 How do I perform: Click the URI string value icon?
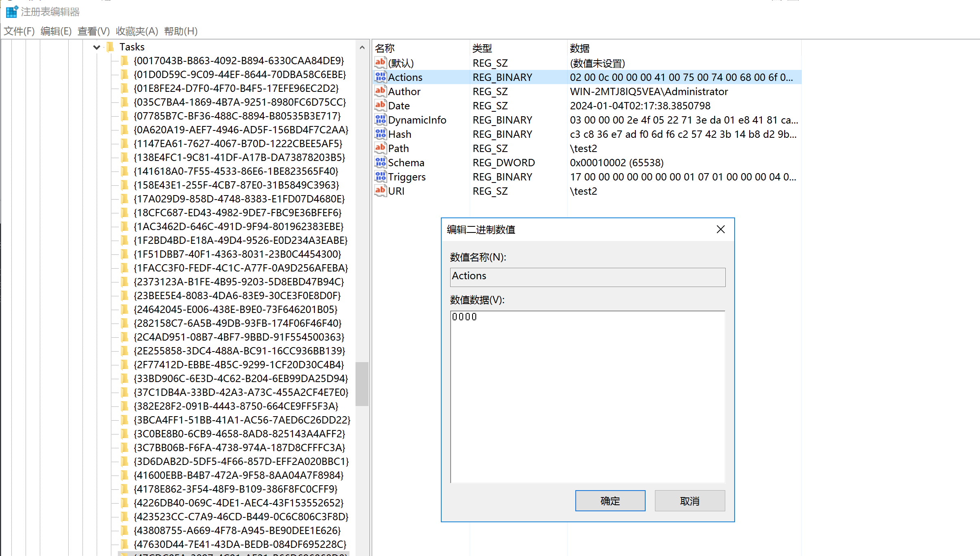[x=380, y=191]
